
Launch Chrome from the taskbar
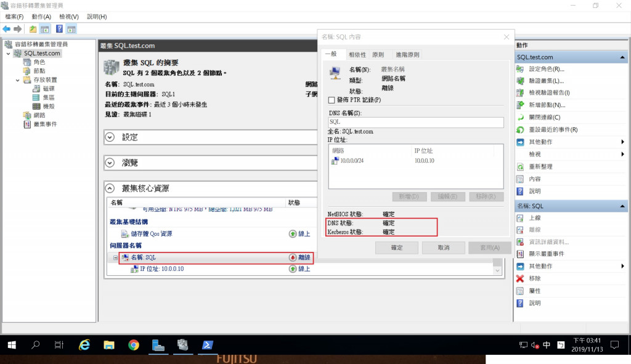[134, 345]
